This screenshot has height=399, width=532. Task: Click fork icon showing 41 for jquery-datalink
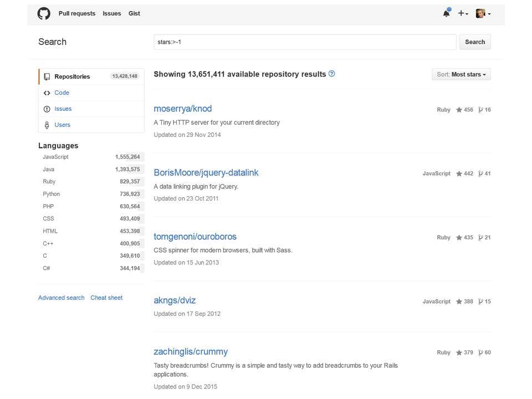click(x=480, y=173)
